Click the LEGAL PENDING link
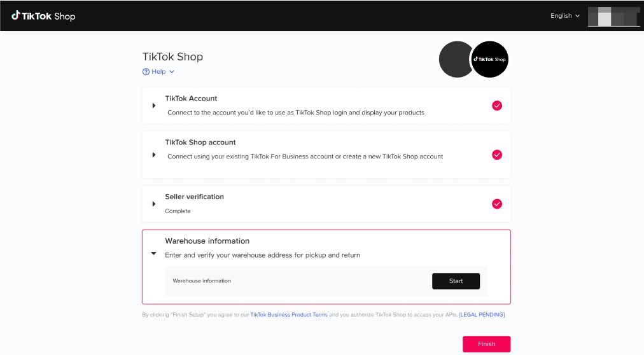The image size is (644, 355). 482,315
